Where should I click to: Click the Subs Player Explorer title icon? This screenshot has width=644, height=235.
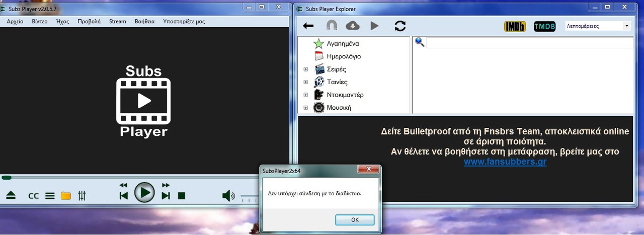pos(300,8)
